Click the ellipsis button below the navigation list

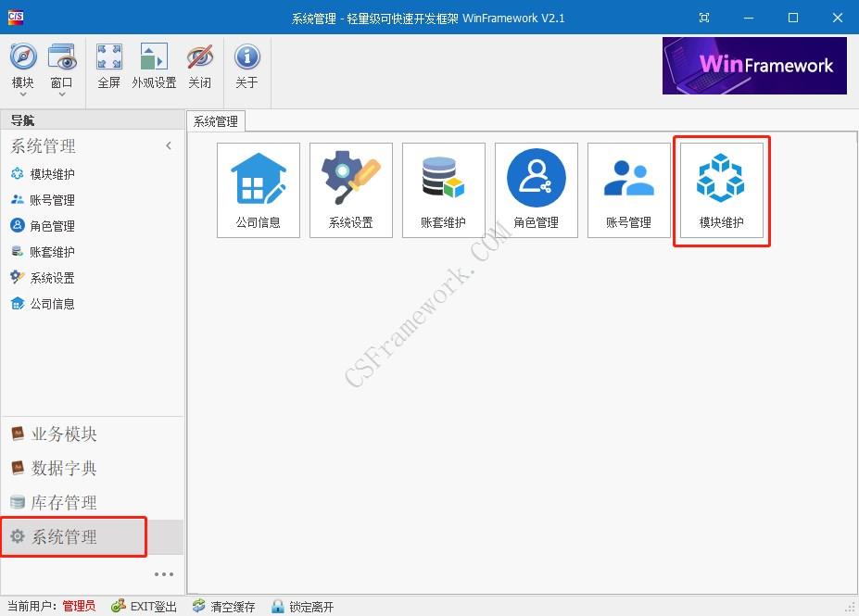[x=162, y=574]
